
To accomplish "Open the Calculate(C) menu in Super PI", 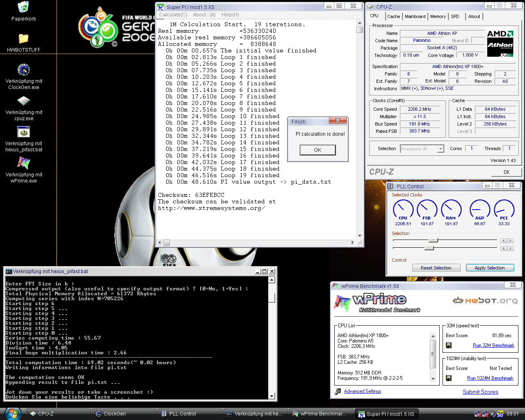I will (173, 15).
